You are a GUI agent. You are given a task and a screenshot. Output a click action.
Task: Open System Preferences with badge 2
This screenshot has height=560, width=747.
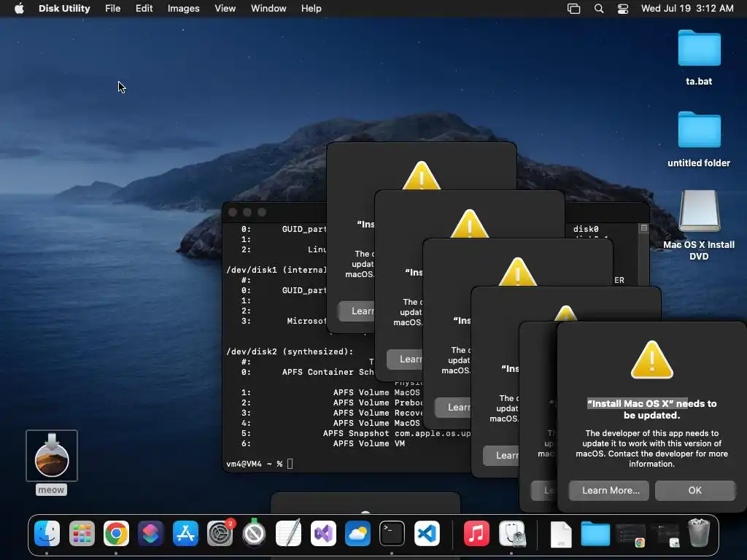click(220, 533)
